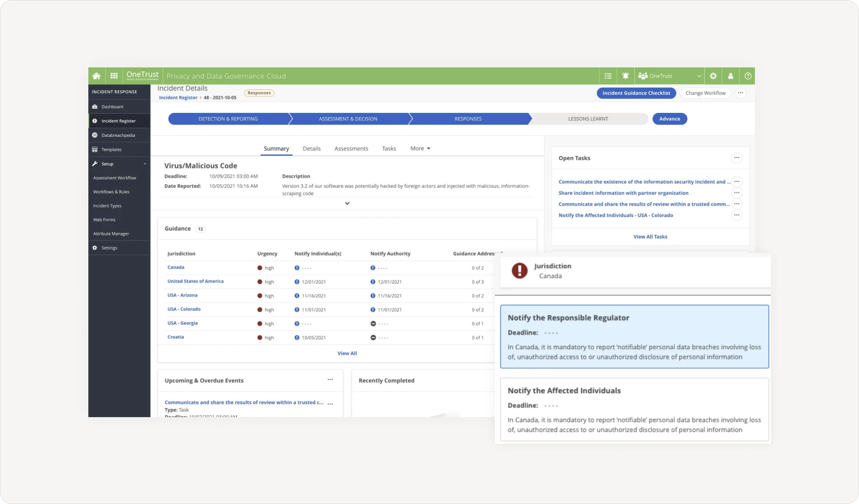Click View All under Guidance table

[347, 353]
